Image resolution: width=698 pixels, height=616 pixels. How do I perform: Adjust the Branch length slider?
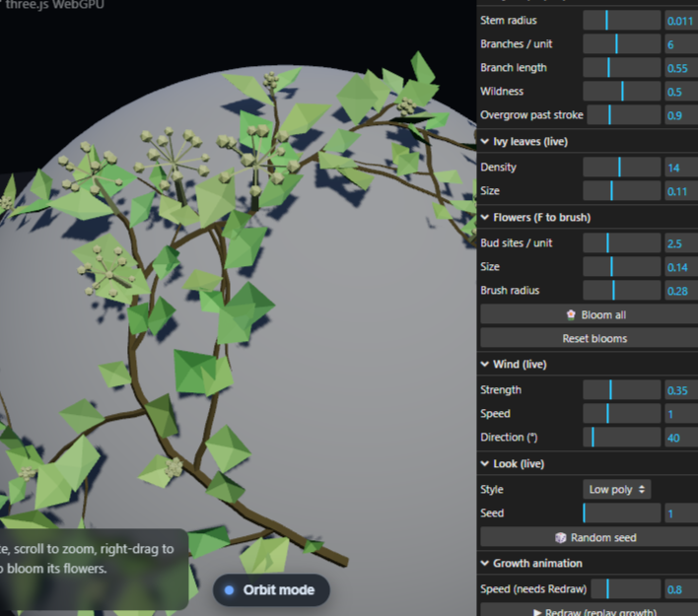pyautogui.click(x=622, y=68)
